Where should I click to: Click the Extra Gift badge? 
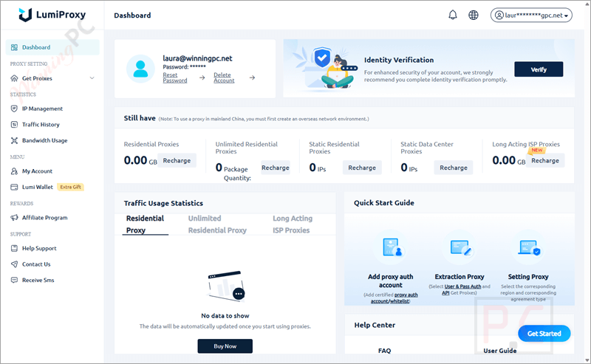pyautogui.click(x=70, y=187)
